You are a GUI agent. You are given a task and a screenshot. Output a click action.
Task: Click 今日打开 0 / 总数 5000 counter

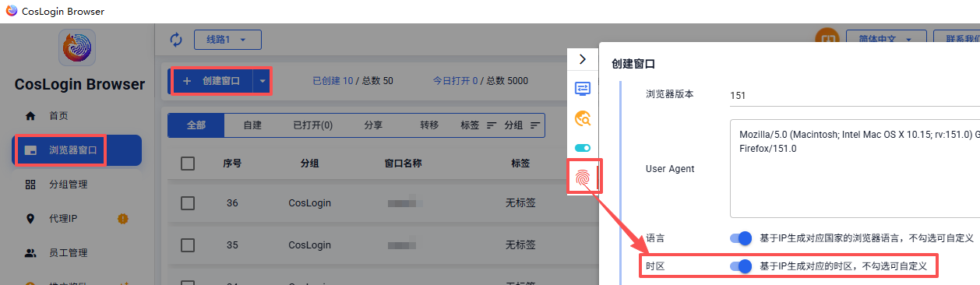[481, 80]
